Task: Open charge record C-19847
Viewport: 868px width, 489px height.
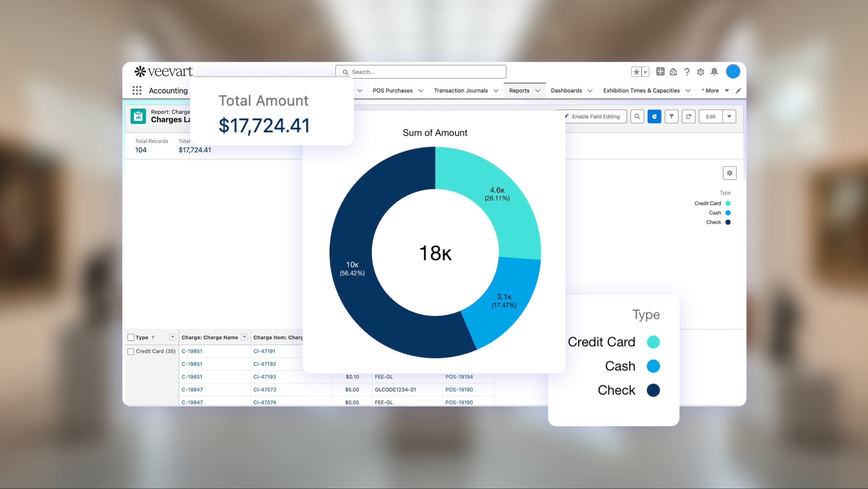Action: click(192, 389)
